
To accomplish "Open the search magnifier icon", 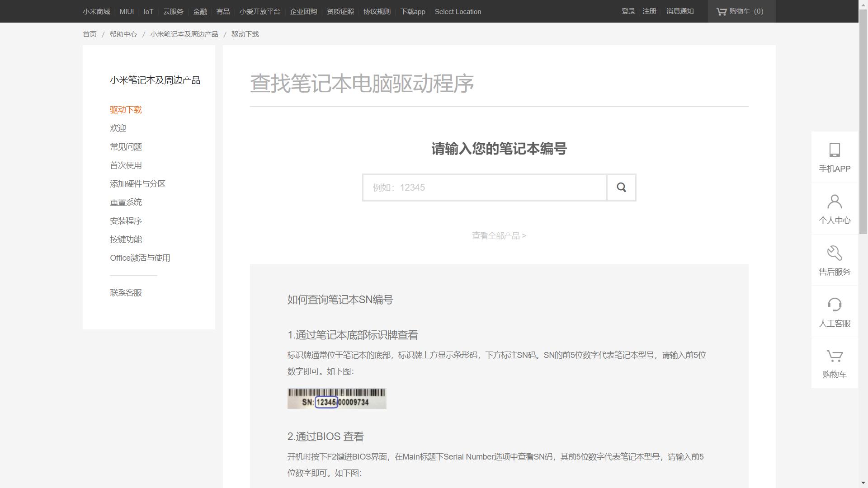I will pyautogui.click(x=621, y=187).
